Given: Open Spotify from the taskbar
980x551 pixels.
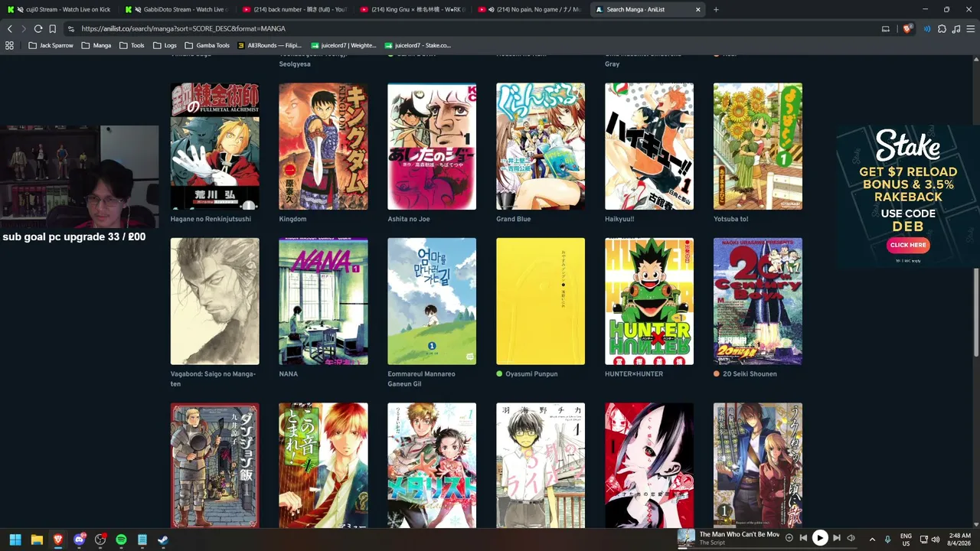Looking at the screenshot, I should (121, 540).
